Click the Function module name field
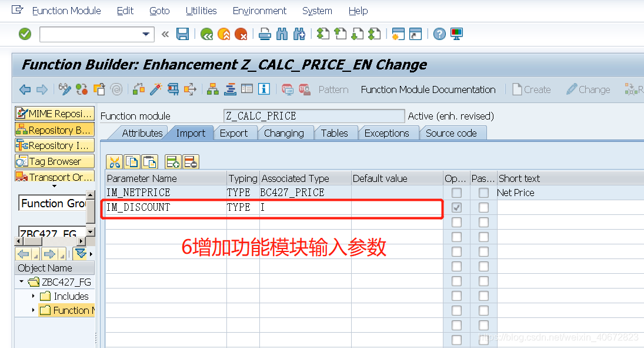This screenshot has width=644, height=348. pos(314,116)
